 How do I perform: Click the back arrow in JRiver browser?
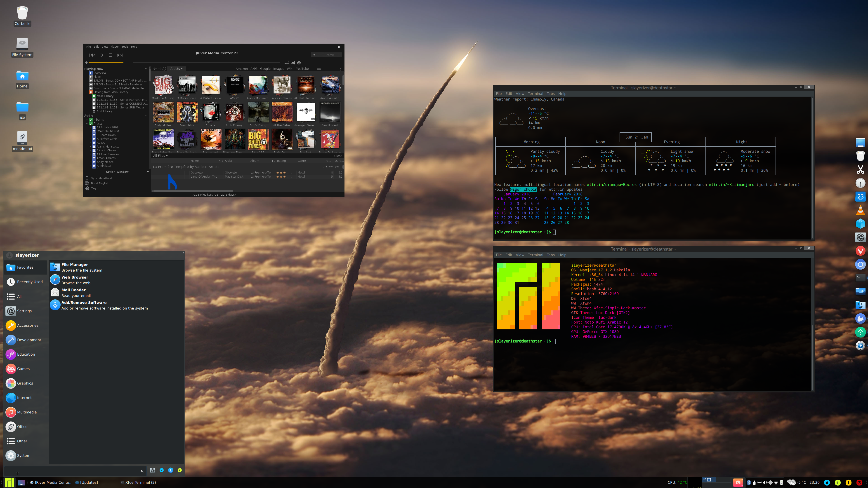[x=155, y=69]
